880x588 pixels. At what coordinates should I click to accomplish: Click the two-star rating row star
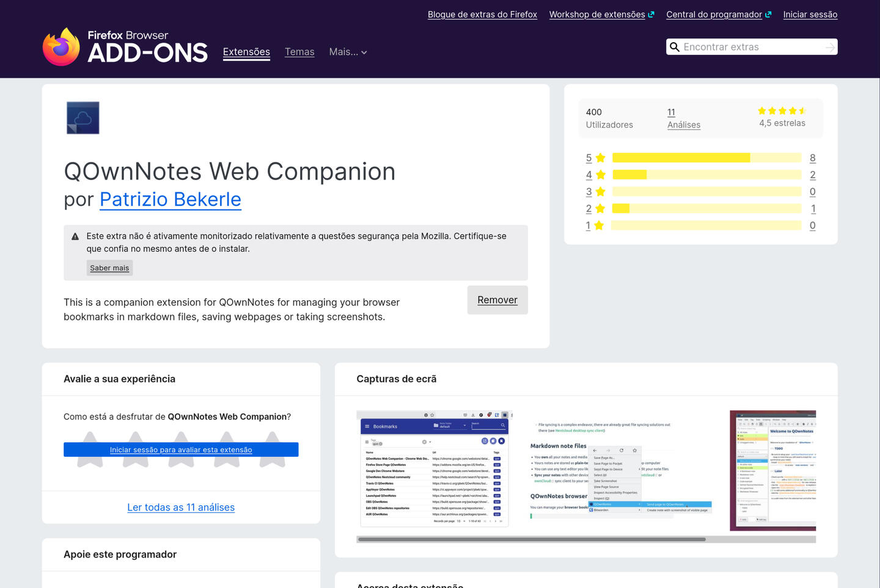click(x=600, y=209)
